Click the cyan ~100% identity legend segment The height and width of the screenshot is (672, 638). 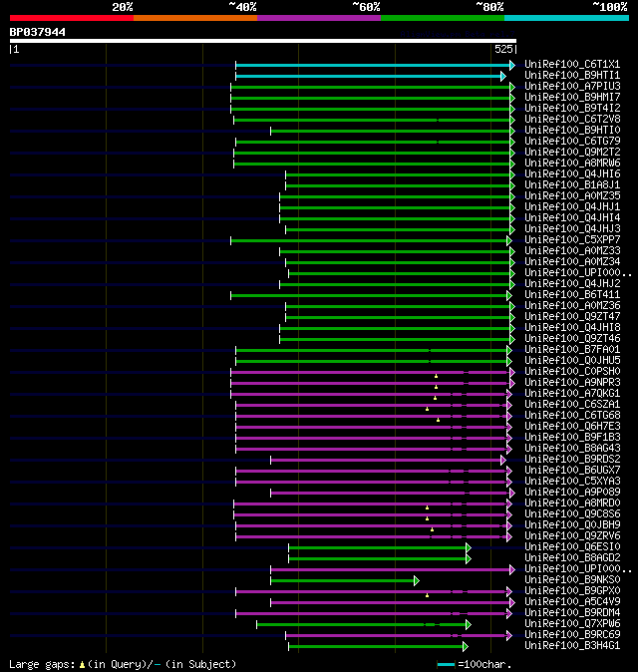tap(566, 18)
